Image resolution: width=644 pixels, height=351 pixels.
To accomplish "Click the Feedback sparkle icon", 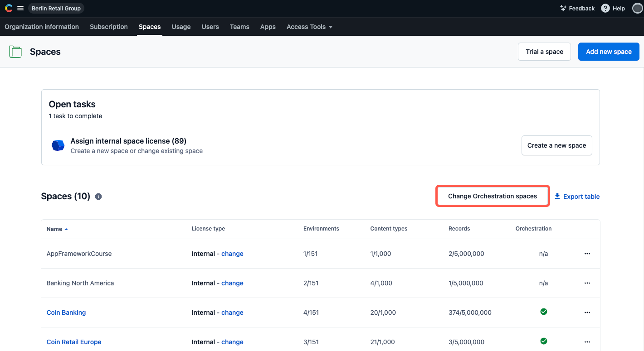I will pos(563,8).
